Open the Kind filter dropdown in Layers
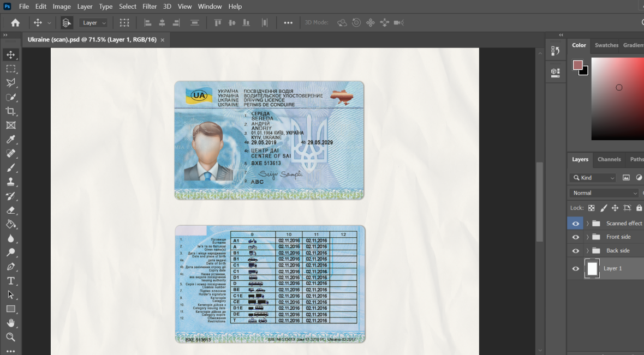The height and width of the screenshot is (355, 644). click(593, 177)
